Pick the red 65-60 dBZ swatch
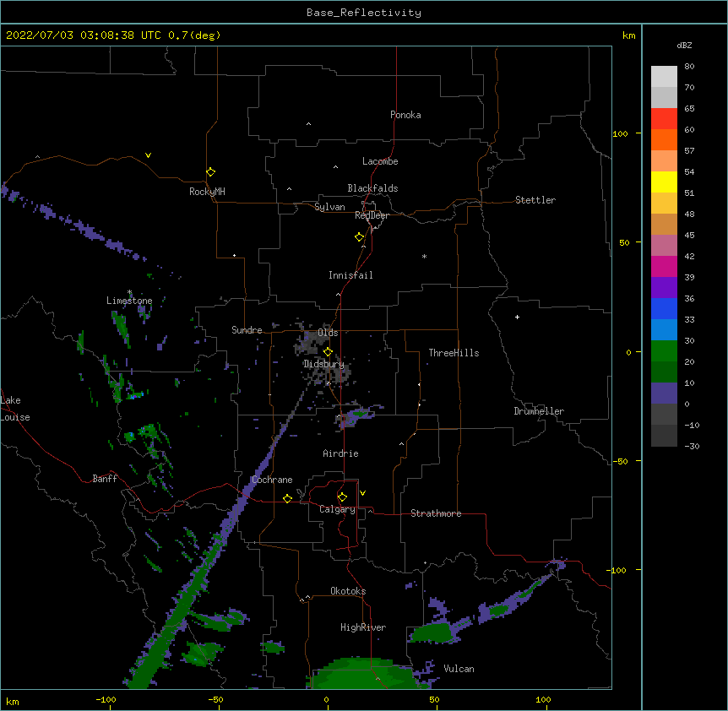The height and width of the screenshot is (711, 728). click(664, 119)
